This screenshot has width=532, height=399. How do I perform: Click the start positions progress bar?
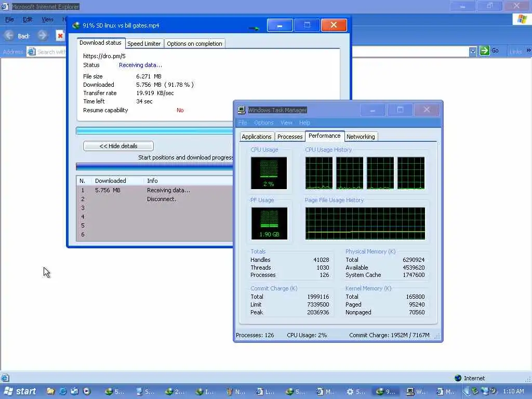coord(154,166)
